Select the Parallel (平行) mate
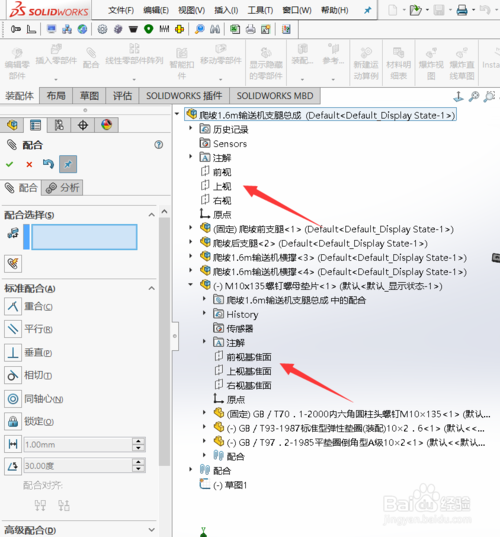The width and height of the screenshot is (500, 537). (x=13, y=329)
